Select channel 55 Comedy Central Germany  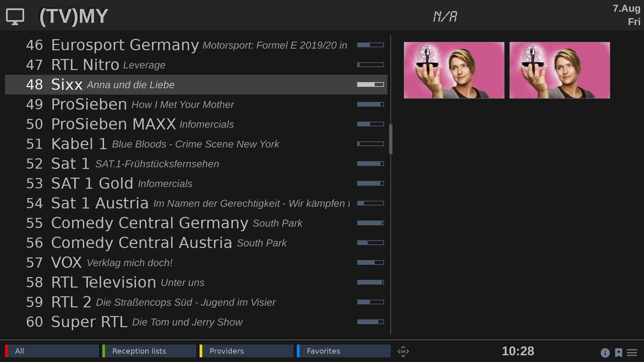[x=196, y=223]
